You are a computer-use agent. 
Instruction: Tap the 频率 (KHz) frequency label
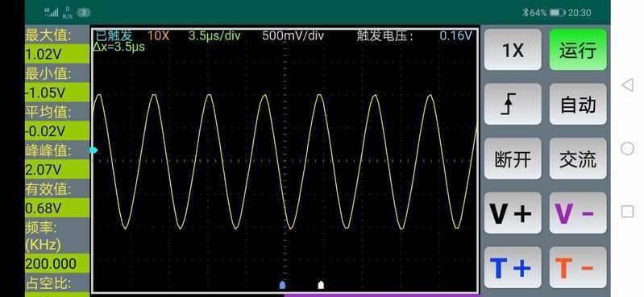tap(44, 236)
